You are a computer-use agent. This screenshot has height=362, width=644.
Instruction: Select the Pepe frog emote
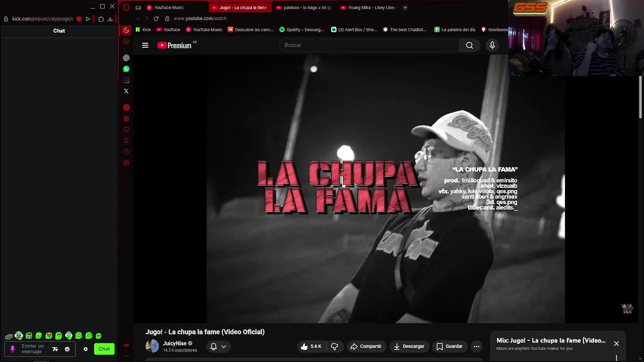click(x=9, y=336)
